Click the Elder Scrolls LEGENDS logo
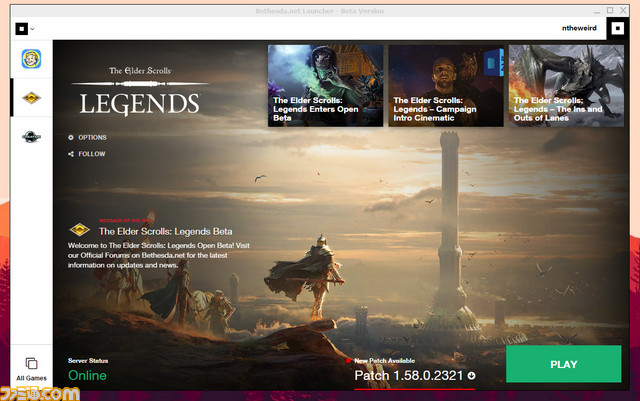 [x=140, y=90]
